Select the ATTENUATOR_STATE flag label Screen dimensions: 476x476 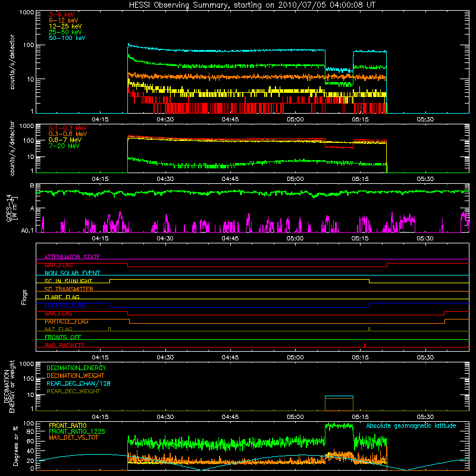pyautogui.click(x=72, y=257)
